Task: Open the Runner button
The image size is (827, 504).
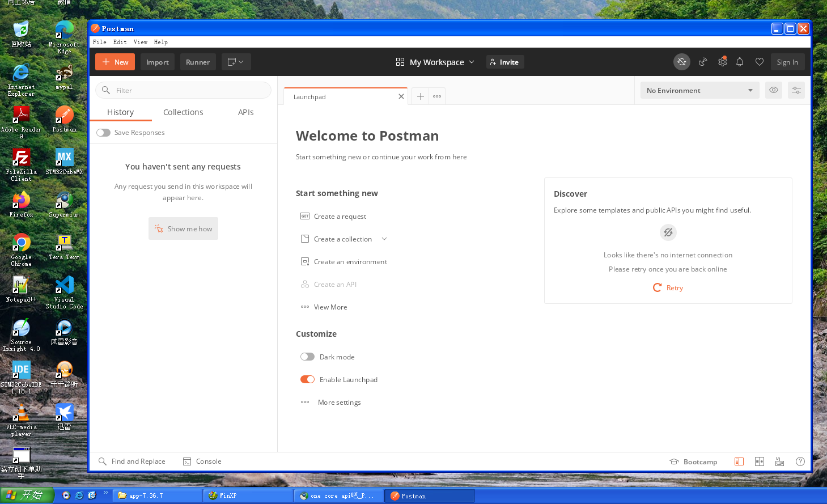Action: point(198,62)
